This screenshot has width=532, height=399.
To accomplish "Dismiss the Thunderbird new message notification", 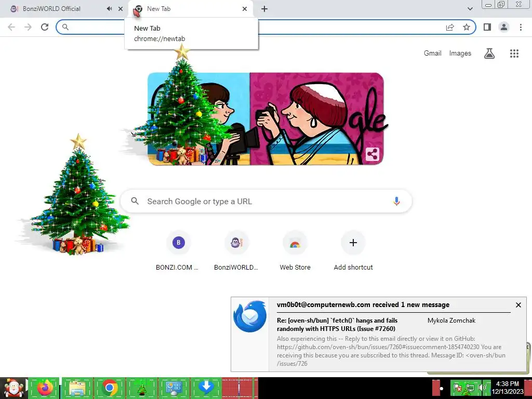I will (x=518, y=305).
